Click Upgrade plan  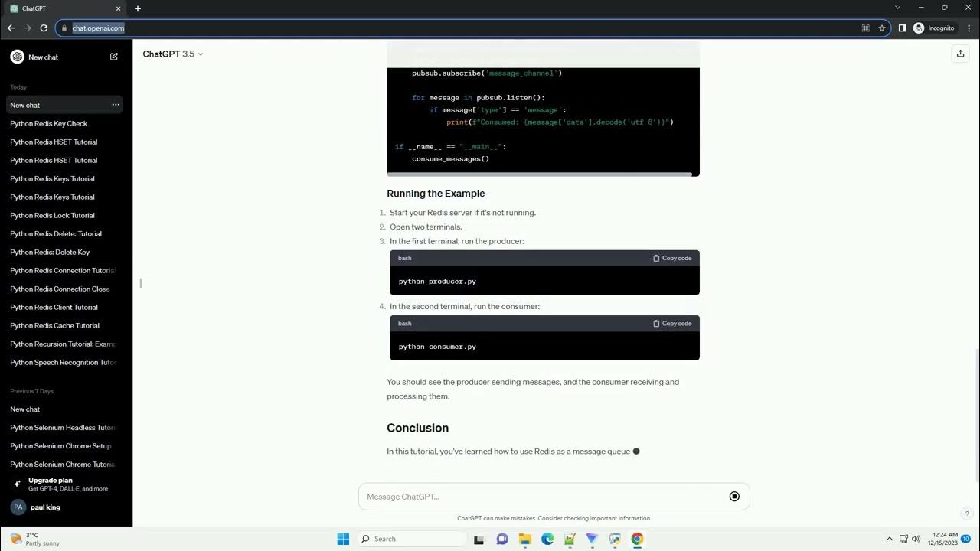[x=66, y=484]
